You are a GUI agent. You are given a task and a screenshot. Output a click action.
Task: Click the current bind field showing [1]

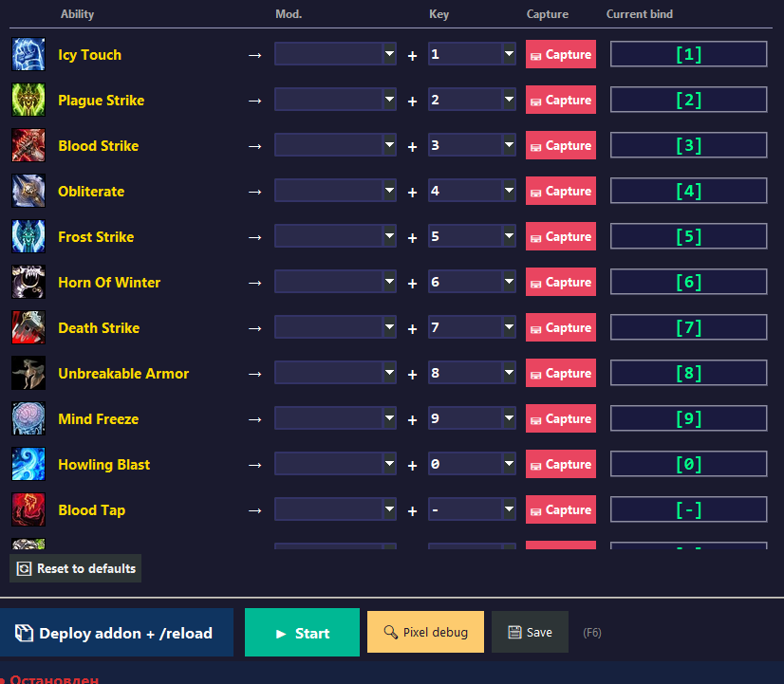(688, 54)
